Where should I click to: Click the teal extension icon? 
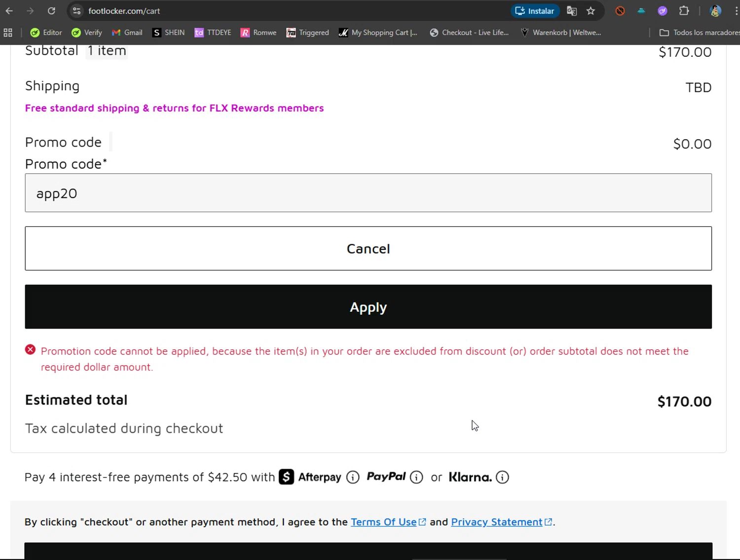[x=641, y=11]
